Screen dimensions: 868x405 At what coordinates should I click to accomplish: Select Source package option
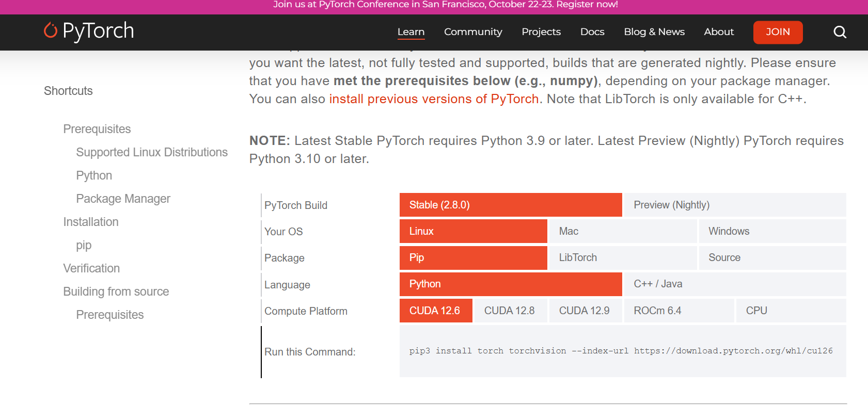tap(772, 257)
